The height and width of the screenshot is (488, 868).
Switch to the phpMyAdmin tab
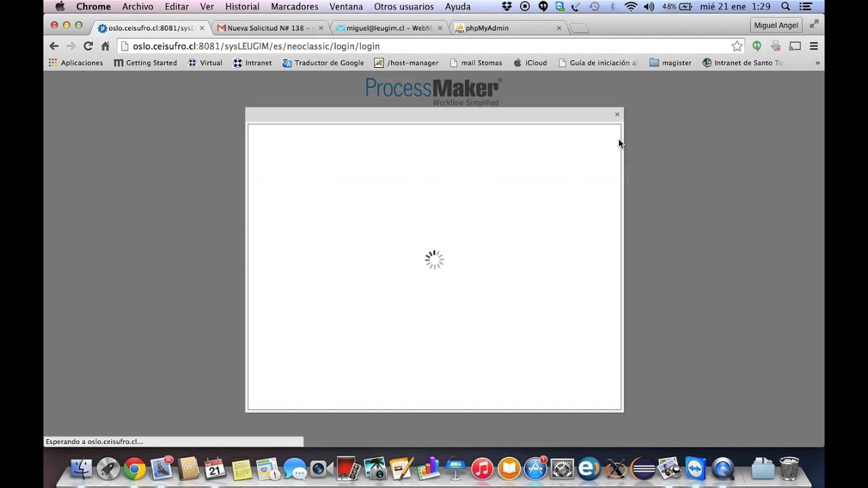pos(509,28)
